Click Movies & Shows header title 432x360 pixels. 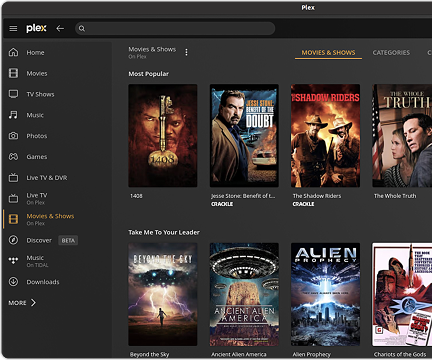click(152, 49)
